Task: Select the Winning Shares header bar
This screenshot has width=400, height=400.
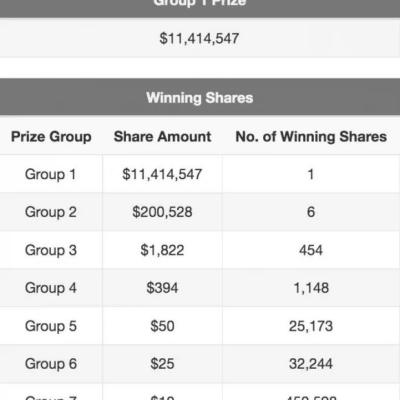Action: (x=200, y=97)
